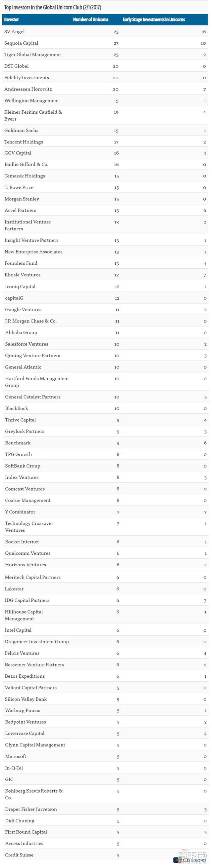
Task: Select the Credit Suisse row name
Action: pos(19,855)
